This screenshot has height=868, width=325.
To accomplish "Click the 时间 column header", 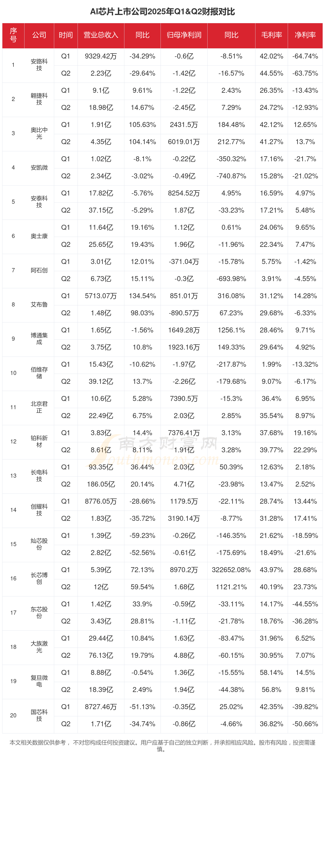I will click(x=66, y=35).
